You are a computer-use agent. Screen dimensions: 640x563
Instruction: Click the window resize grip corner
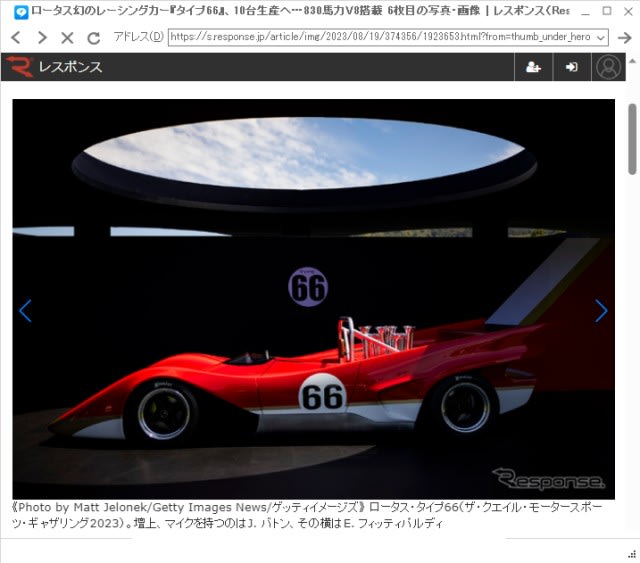[633, 554]
